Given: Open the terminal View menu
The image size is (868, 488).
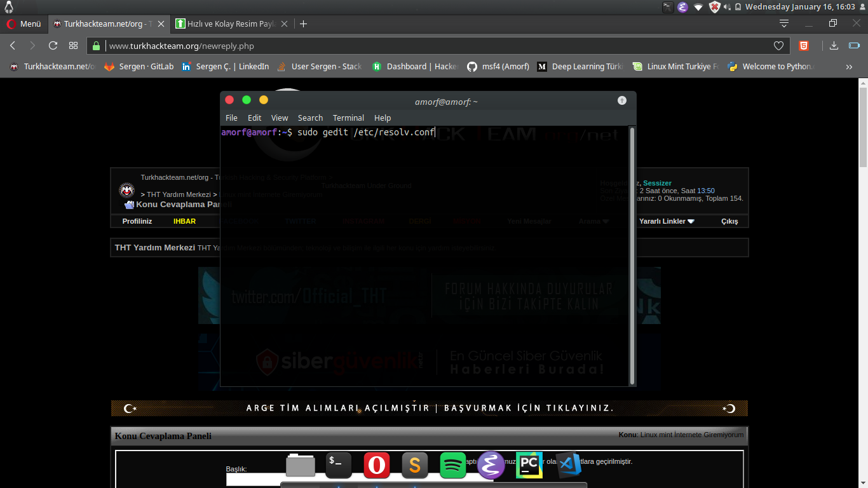Looking at the screenshot, I should (280, 118).
